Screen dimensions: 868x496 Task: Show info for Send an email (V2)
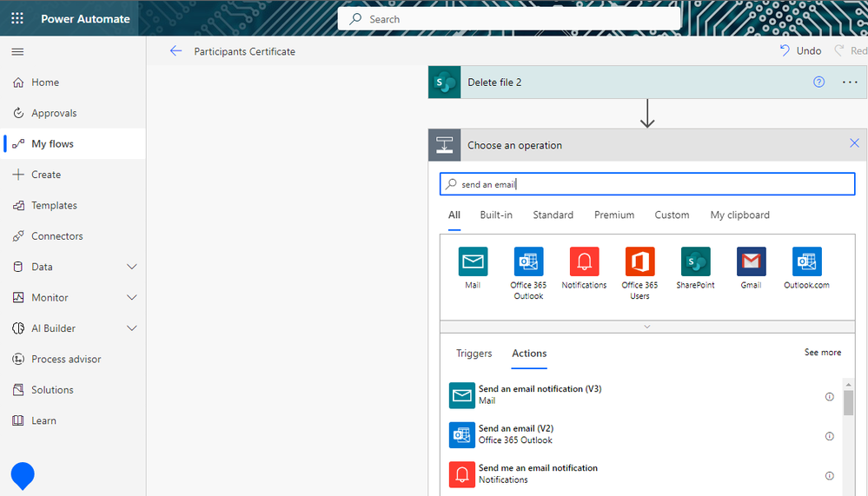[829, 436]
